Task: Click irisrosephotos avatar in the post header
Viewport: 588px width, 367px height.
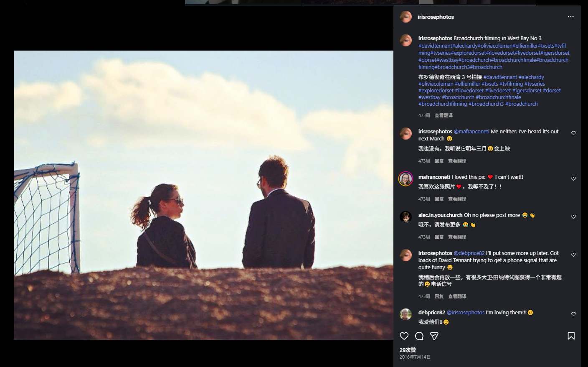Action: coord(406,17)
